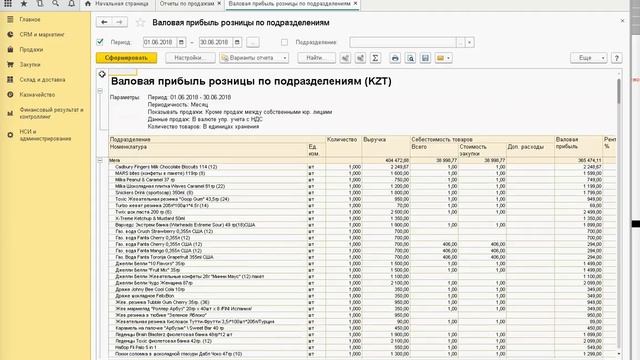
Task: Open Варианты отчета dropdown
Action: (x=254, y=58)
